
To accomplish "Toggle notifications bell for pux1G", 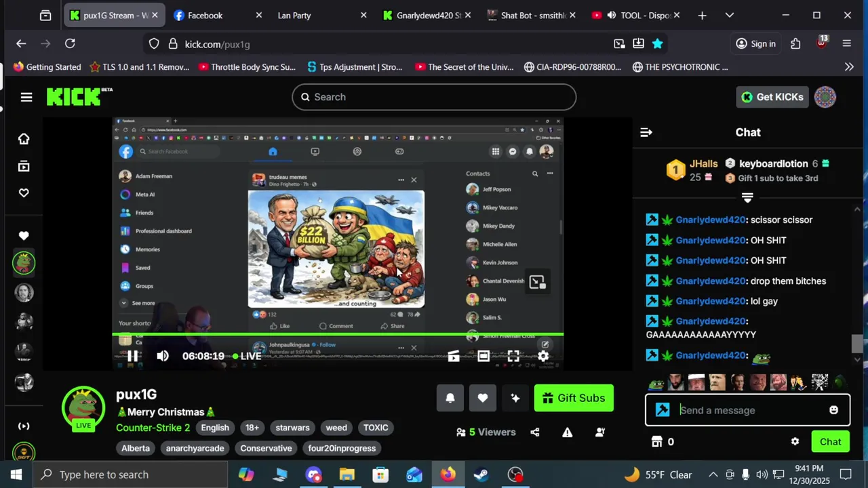I will 450,398.
